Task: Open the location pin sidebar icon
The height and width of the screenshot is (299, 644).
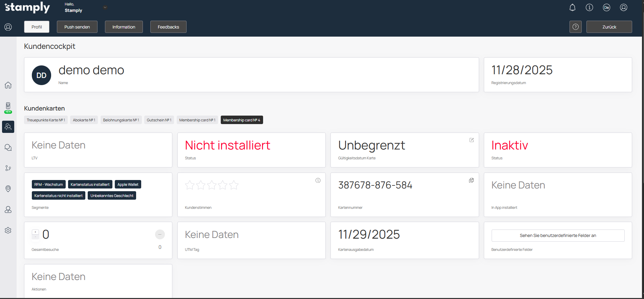Action: tap(8, 189)
